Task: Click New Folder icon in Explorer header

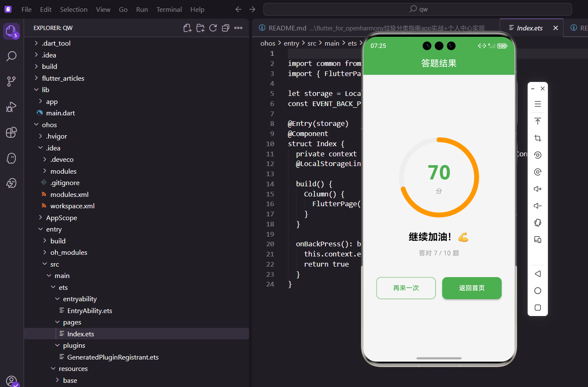Action: [x=200, y=28]
